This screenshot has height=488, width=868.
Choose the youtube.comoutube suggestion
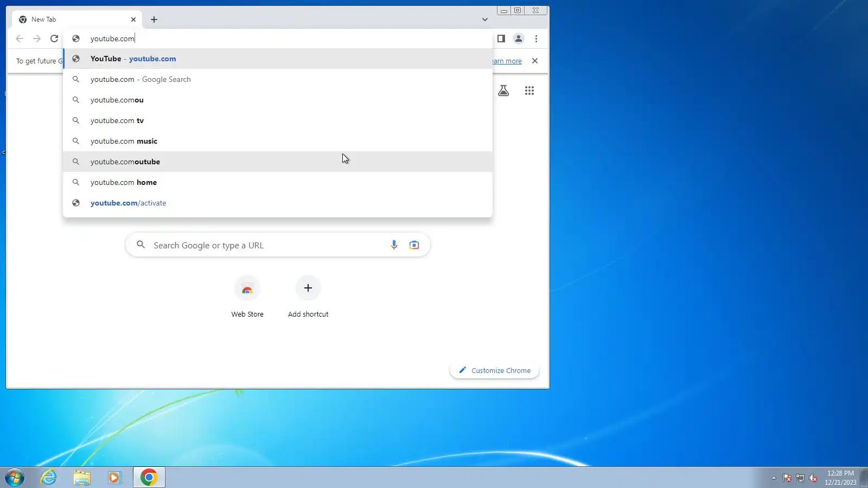click(x=278, y=162)
